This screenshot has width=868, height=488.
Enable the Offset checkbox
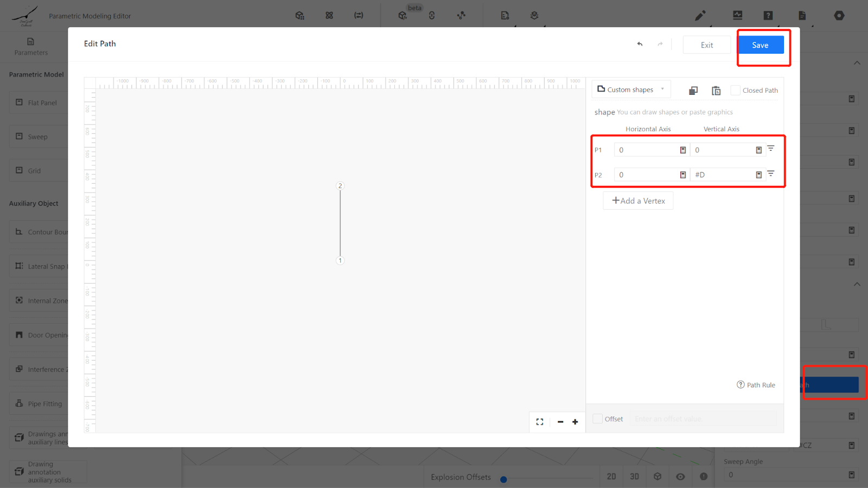597,419
